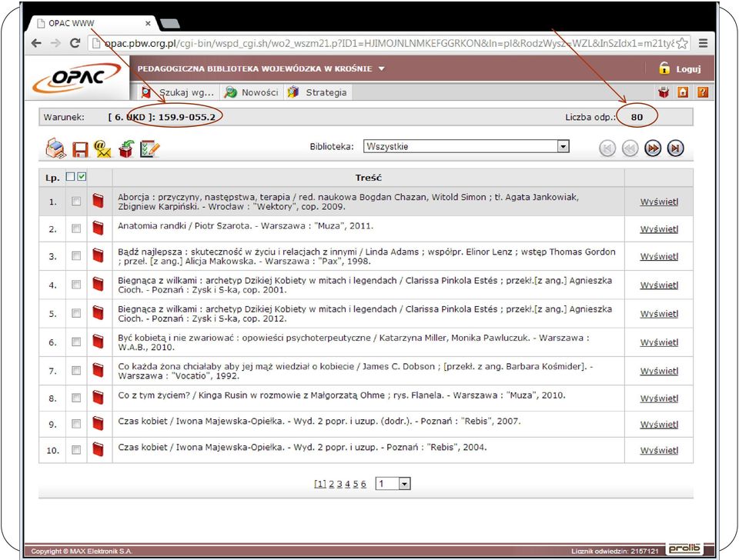Click red book icon for Anatomia randki

[98, 228]
